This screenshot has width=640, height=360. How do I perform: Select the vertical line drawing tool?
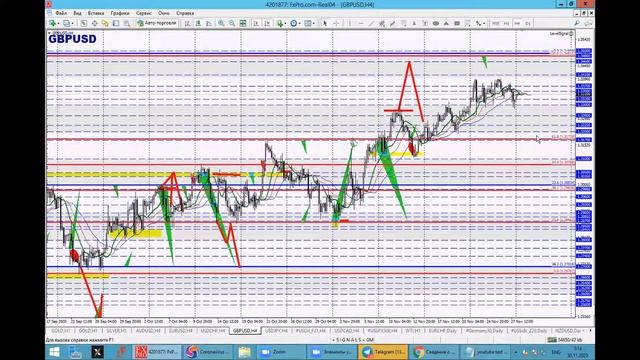point(350,23)
